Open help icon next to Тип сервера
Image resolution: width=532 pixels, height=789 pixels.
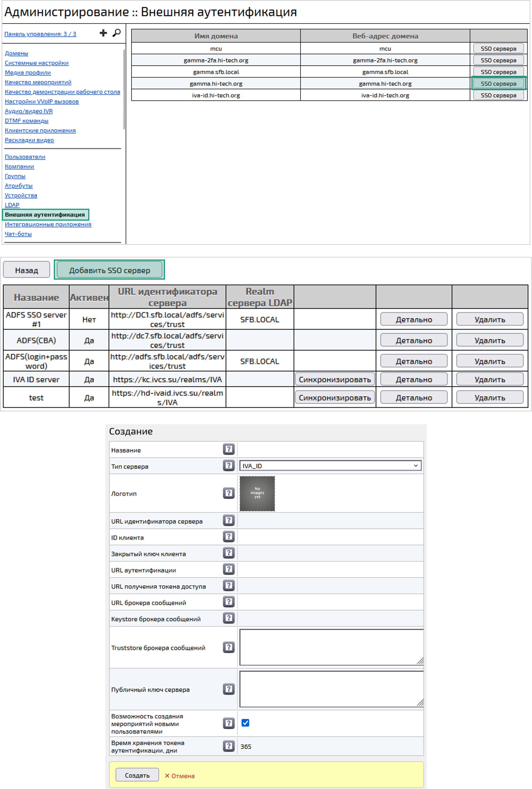229,466
